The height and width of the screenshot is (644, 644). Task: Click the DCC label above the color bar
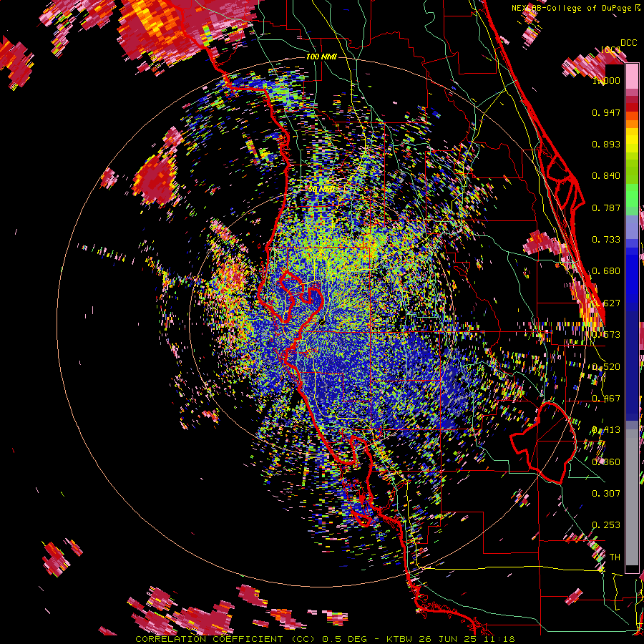point(628,43)
